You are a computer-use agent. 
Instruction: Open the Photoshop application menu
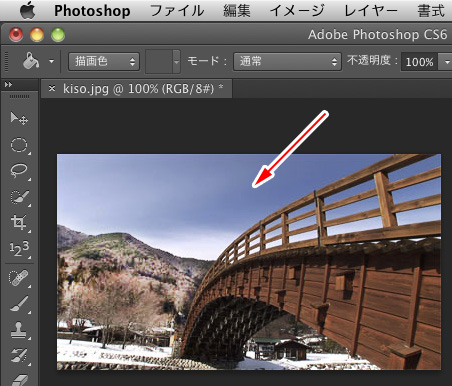point(92,11)
